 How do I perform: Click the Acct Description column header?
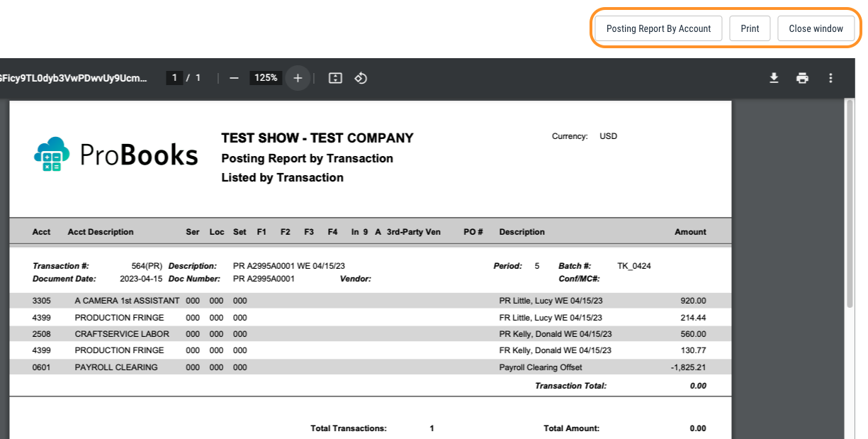[x=101, y=232]
